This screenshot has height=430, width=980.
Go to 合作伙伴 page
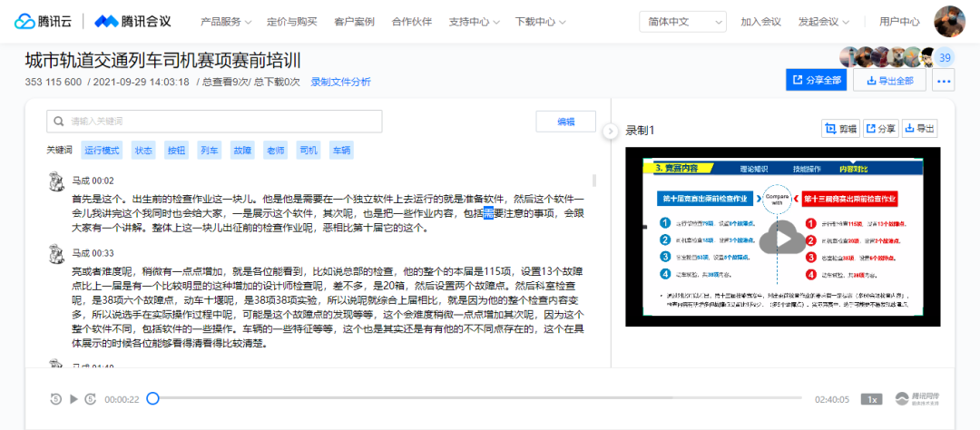pyautogui.click(x=412, y=21)
